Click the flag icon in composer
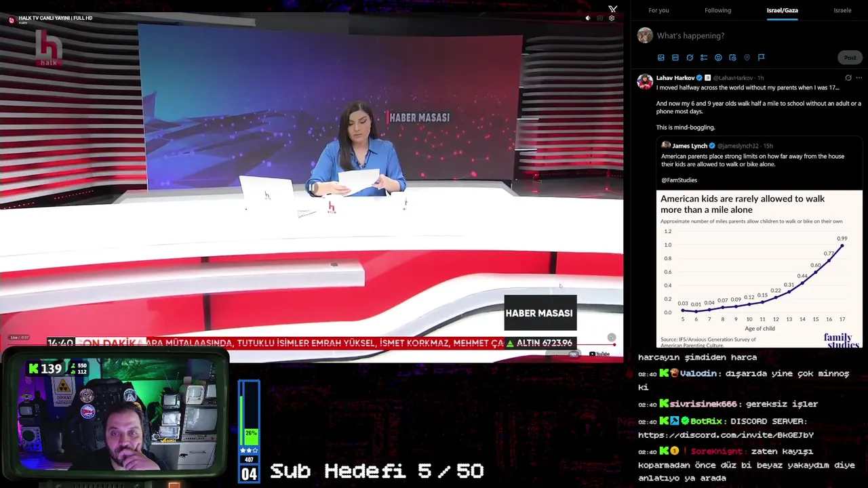868x488 pixels. point(761,58)
